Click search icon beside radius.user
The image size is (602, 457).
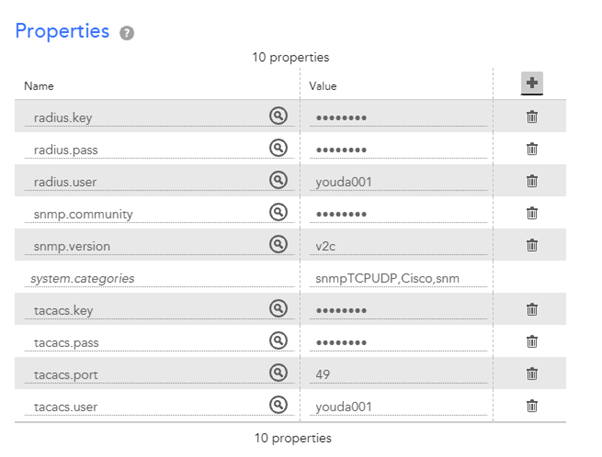pos(278,181)
